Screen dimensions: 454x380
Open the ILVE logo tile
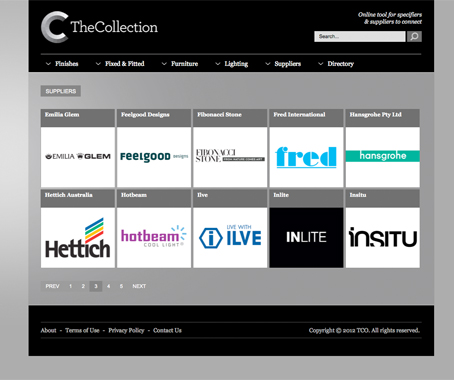coord(230,238)
